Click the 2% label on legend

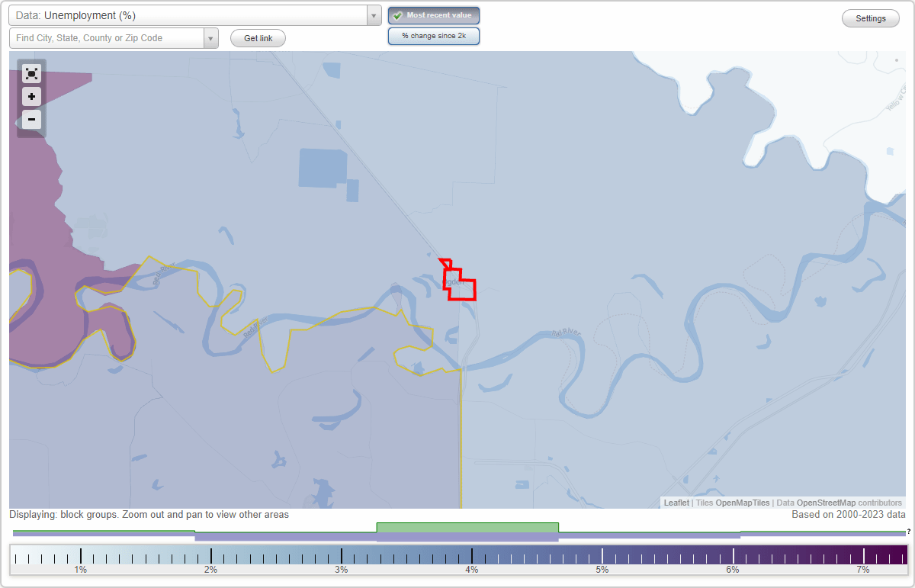coord(211,570)
